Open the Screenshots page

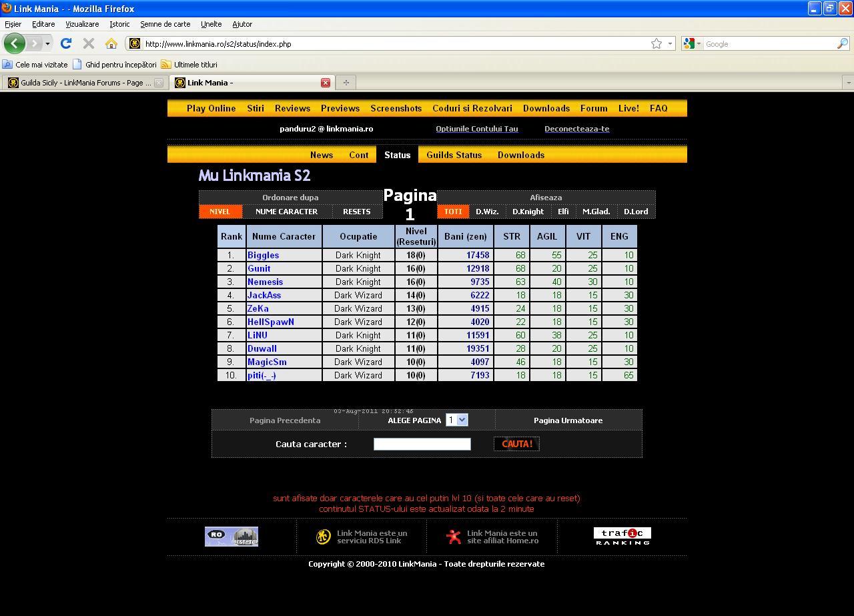pos(396,108)
